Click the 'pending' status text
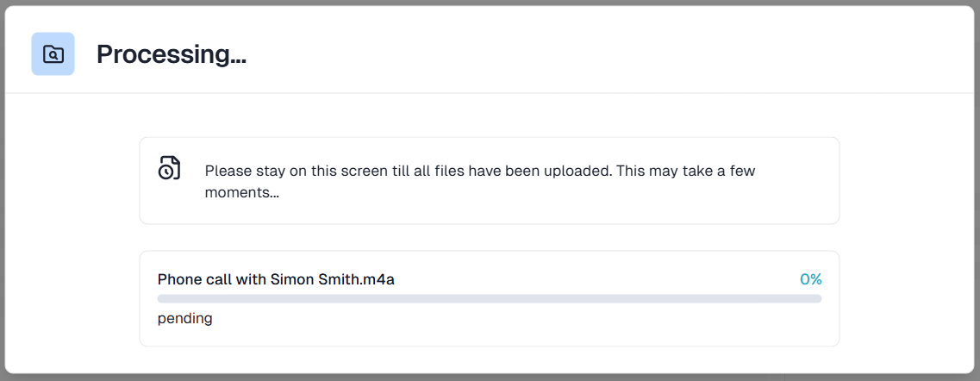Screen dimensions: 980x381 point(184,318)
